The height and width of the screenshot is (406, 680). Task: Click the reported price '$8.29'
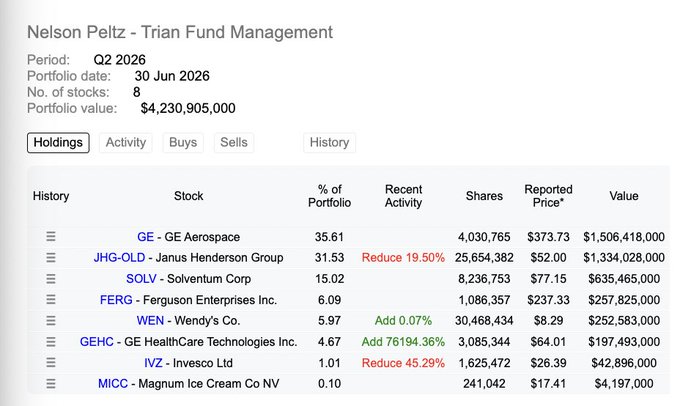[x=548, y=321]
